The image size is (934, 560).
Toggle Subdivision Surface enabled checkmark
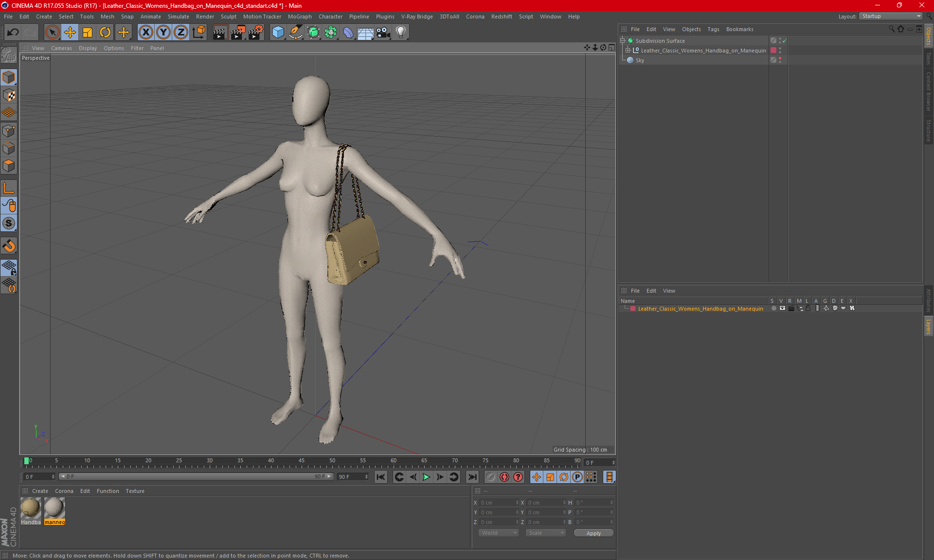click(x=784, y=41)
